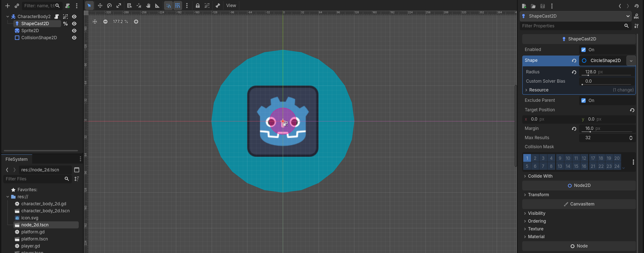Center the view icon

tap(95, 22)
